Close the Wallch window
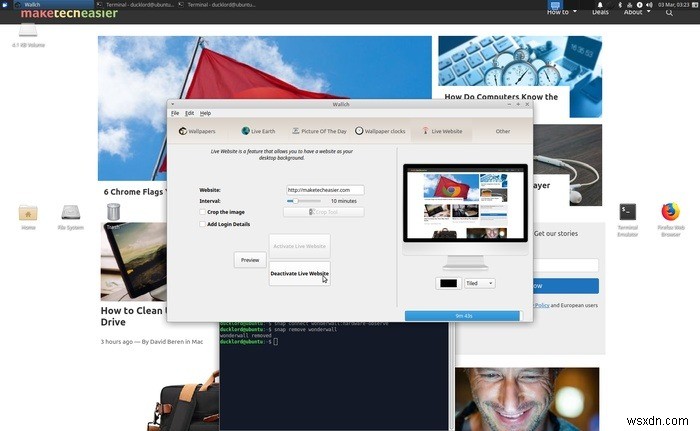Screen dimensions: 700x431 (x=527, y=104)
